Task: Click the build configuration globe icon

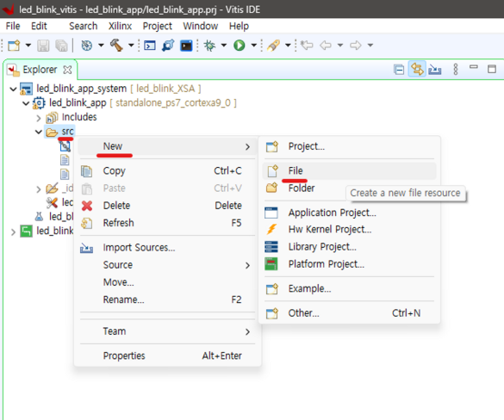Action: tap(87, 46)
